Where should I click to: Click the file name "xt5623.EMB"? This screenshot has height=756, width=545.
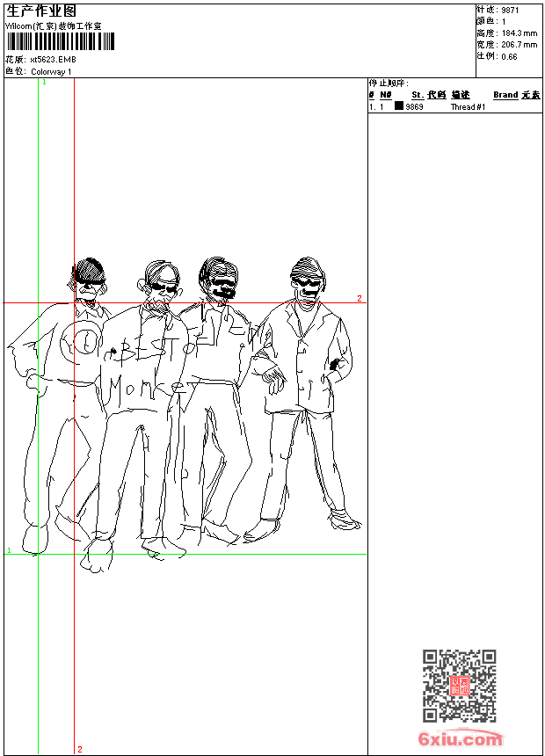coord(53,59)
